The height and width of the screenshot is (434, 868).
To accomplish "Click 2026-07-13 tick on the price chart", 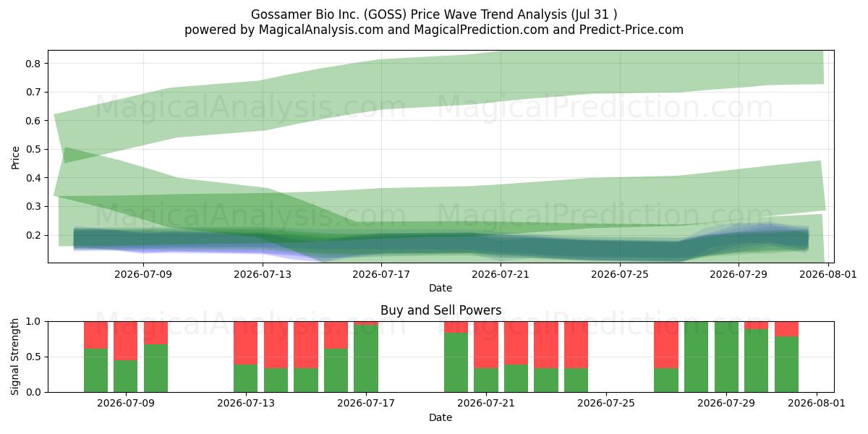I will pyautogui.click(x=262, y=274).
